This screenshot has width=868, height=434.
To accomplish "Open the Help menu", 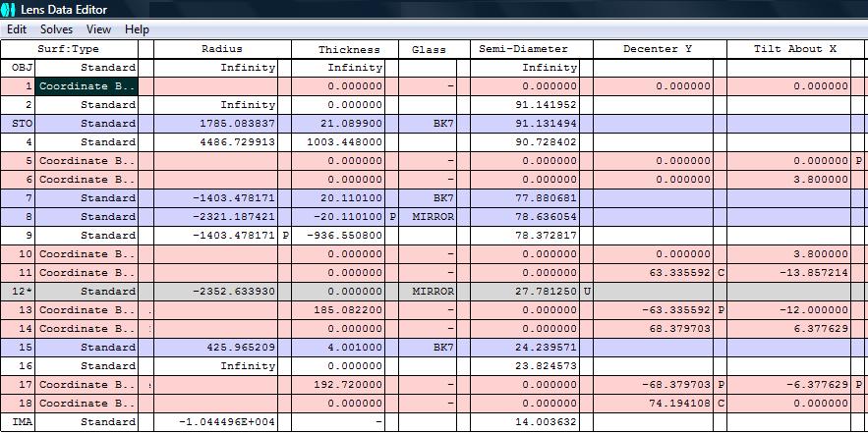I will (138, 29).
